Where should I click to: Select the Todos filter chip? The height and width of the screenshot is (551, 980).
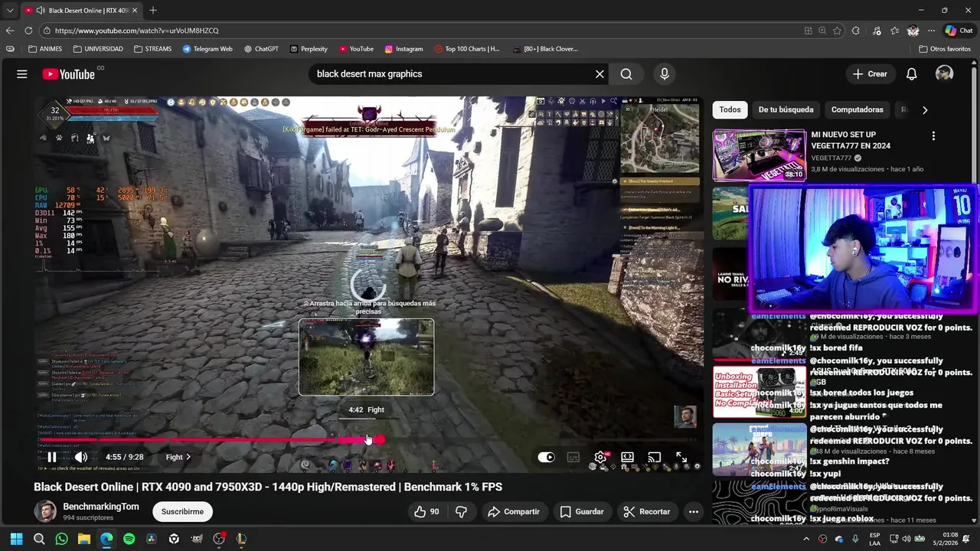pyautogui.click(x=730, y=109)
